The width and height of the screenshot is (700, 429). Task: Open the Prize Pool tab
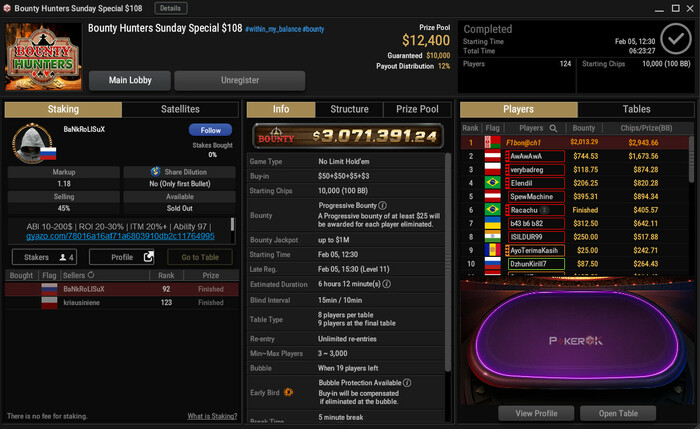click(417, 109)
